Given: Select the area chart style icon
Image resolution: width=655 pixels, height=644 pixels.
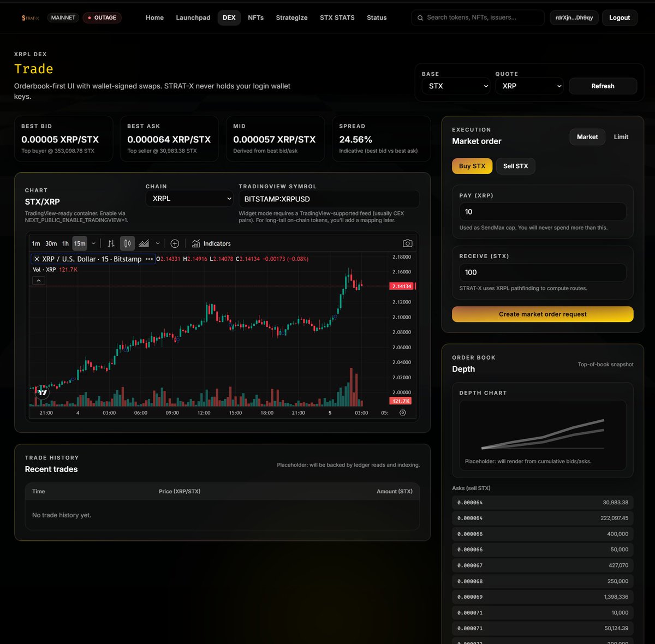Looking at the screenshot, I should click(144, 243).
